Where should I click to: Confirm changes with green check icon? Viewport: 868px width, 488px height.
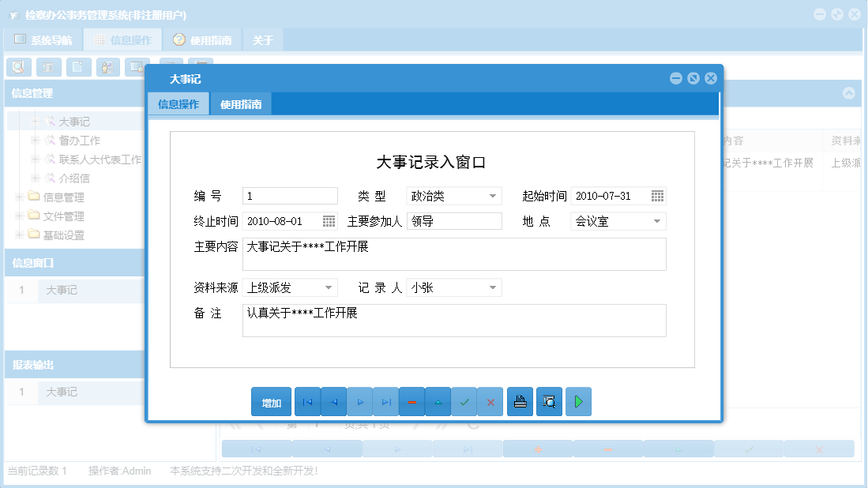pos(464,401)
